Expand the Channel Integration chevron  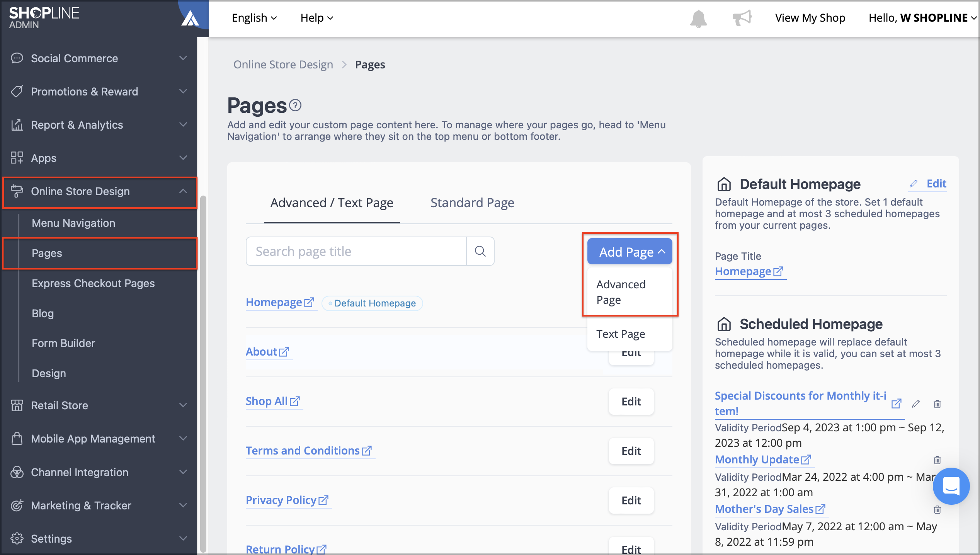[183, 472]
